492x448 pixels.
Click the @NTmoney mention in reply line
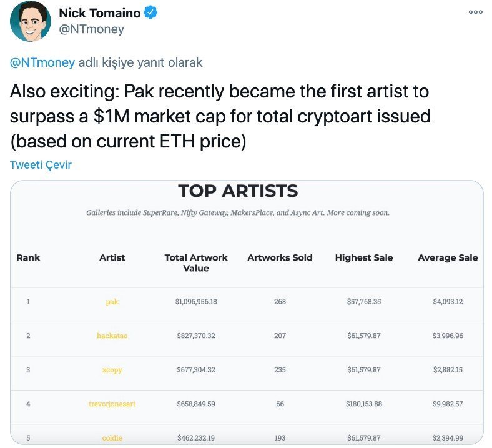pos(42,62)
